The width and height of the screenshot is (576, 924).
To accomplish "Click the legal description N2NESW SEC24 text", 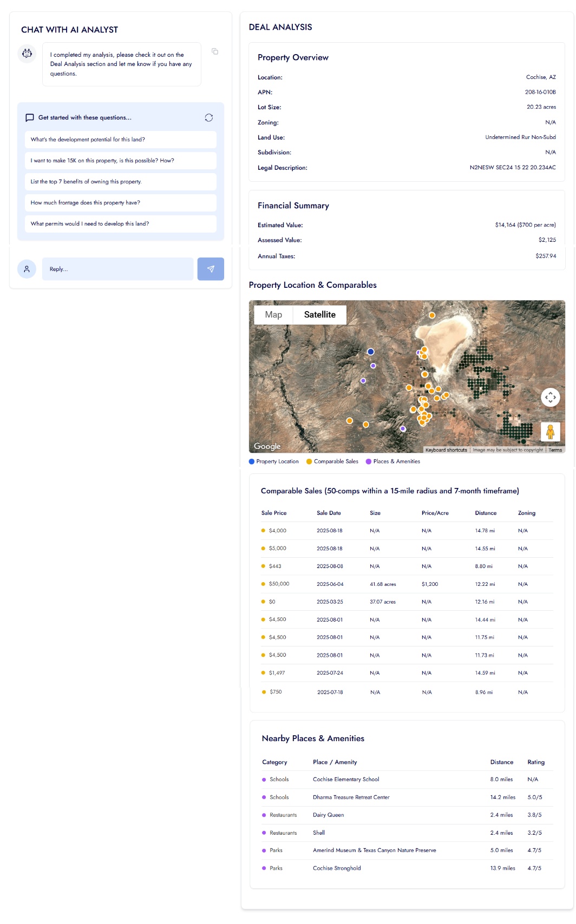I will coord(513,168).
